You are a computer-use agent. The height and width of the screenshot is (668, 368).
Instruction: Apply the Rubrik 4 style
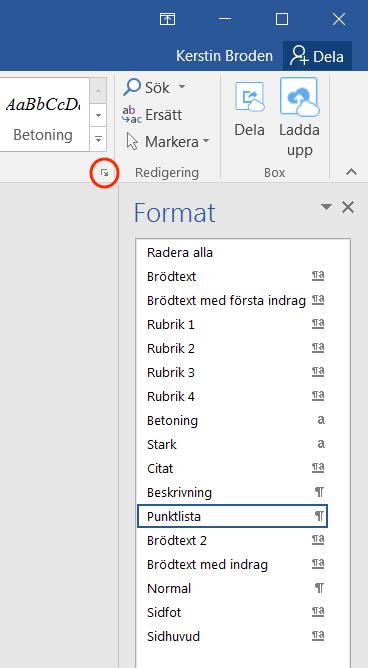tap(233, 397)
